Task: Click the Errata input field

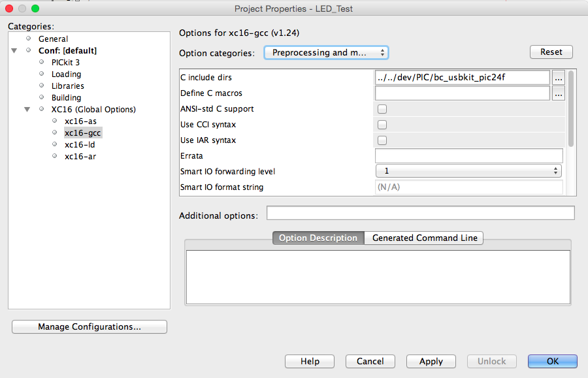Action: 468,156
